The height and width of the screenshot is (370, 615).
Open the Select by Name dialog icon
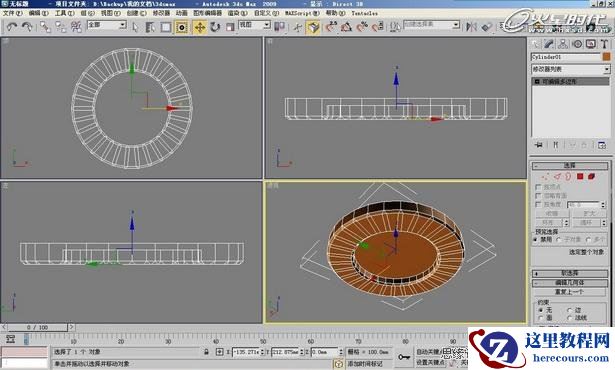[150, 27]
